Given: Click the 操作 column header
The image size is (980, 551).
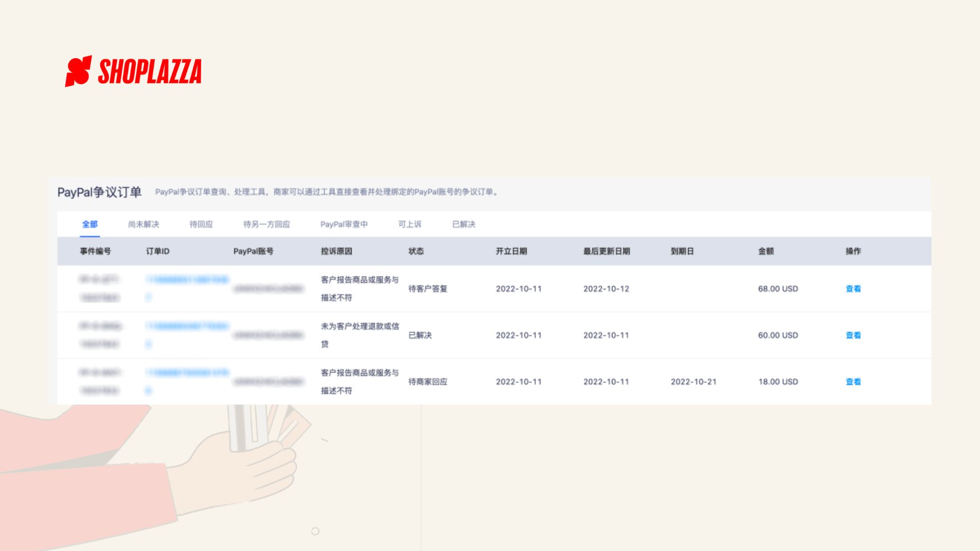Looking at the screenshot, I should click(853, 251).
